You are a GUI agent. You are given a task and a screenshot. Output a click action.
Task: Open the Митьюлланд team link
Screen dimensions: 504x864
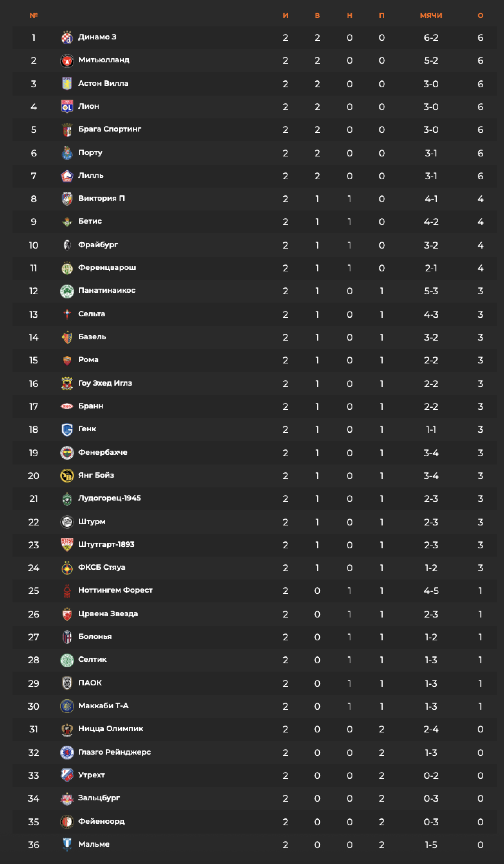pyautogui.click(x=103, y=60)
